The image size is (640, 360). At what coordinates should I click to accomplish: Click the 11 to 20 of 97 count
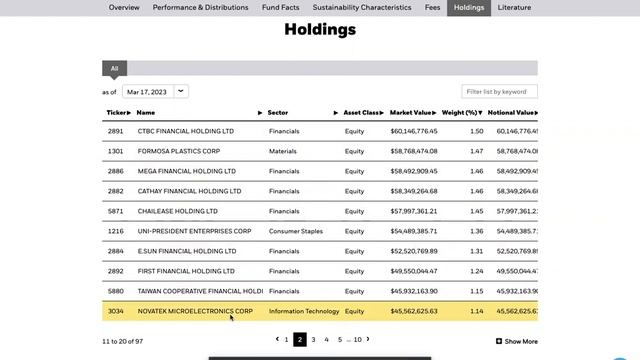click(x=122, y=342)
